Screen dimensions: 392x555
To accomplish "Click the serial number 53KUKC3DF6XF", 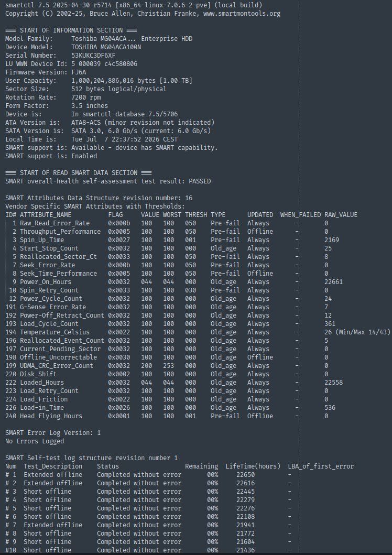I will coord(93,56).
